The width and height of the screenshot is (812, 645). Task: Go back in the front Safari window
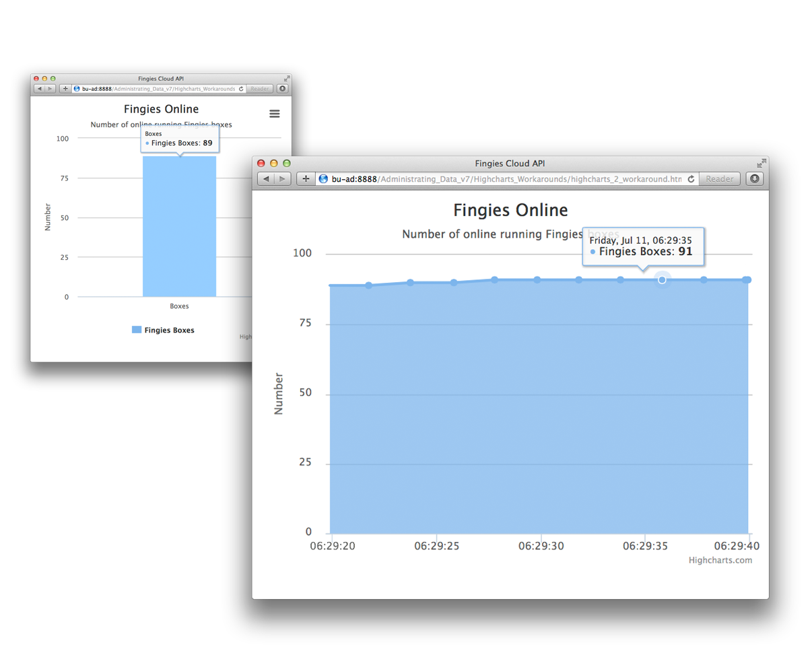267,179
